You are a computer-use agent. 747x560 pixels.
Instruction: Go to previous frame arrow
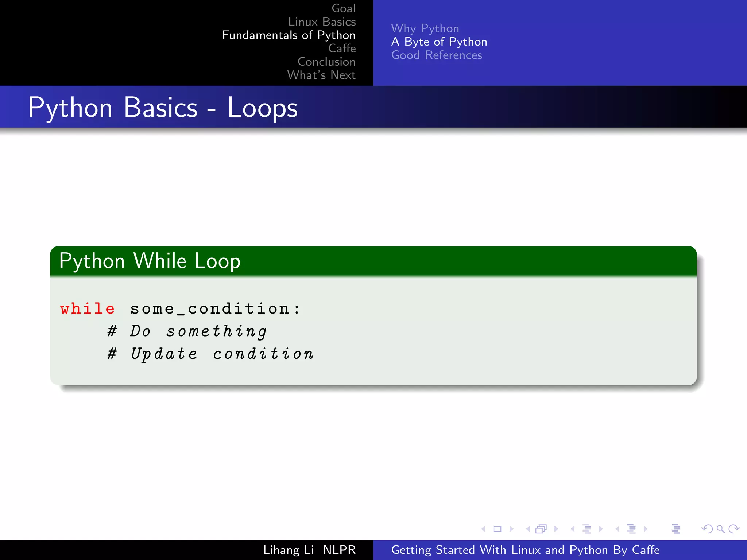point(528,529)
